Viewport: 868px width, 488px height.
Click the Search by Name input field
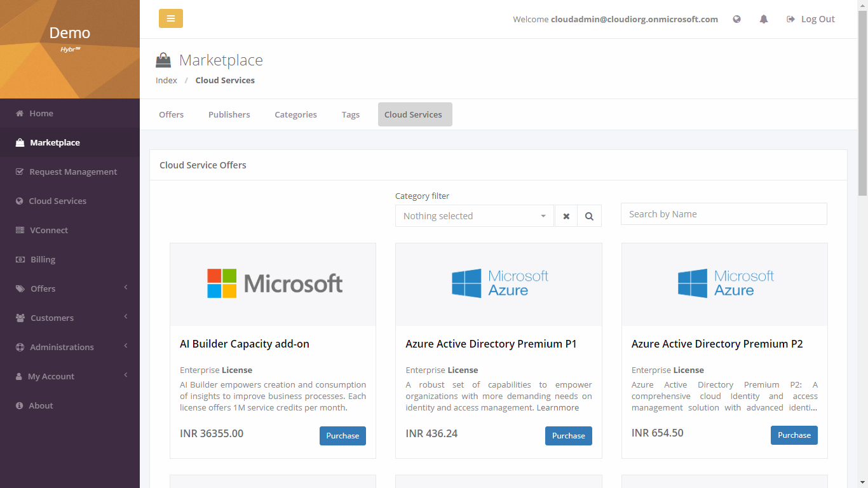point(723,213)
